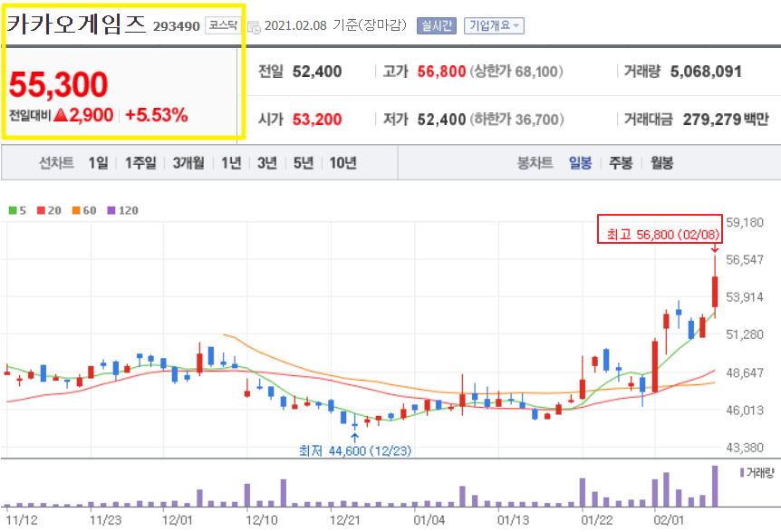Click the 02/08 tallest volume bar
Viewport: 781px width, 532px height.
[x=715, y=486]
